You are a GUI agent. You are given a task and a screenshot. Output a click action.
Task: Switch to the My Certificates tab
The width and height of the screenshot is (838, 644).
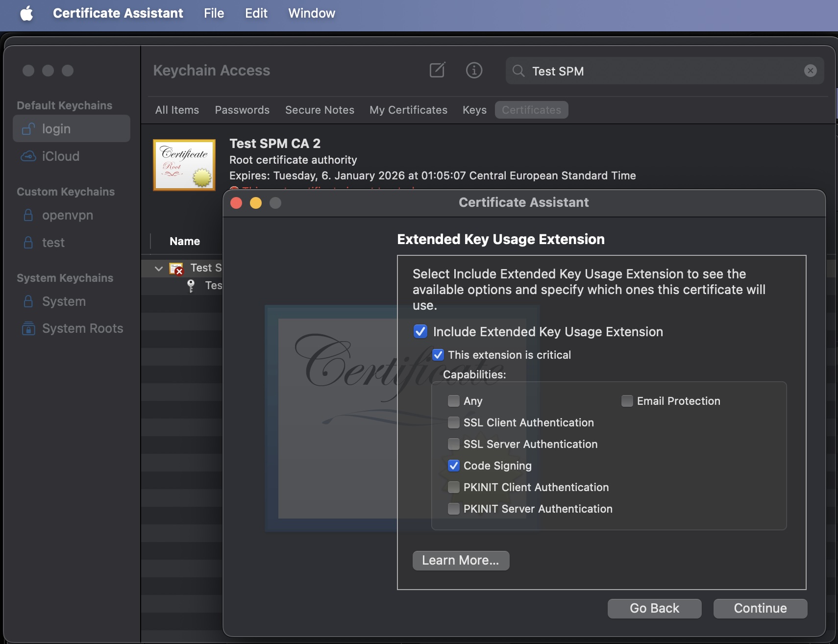click(408, 110)
